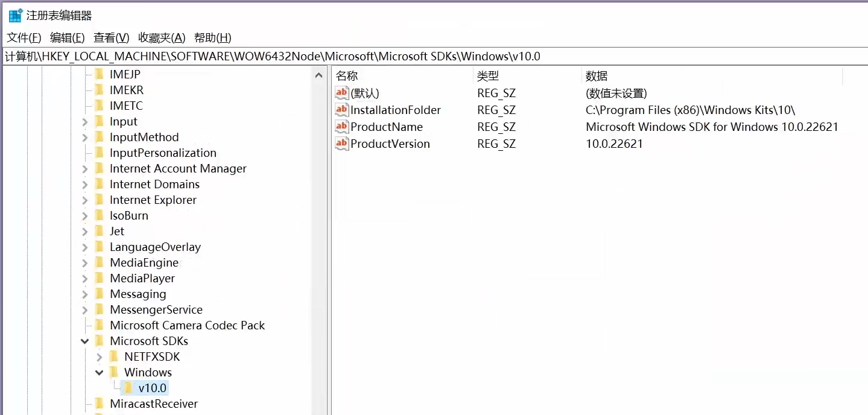This screenshot has width=868, height=415.
Task: Click the MediaEngine folder icon
Action: coord(100,262)
